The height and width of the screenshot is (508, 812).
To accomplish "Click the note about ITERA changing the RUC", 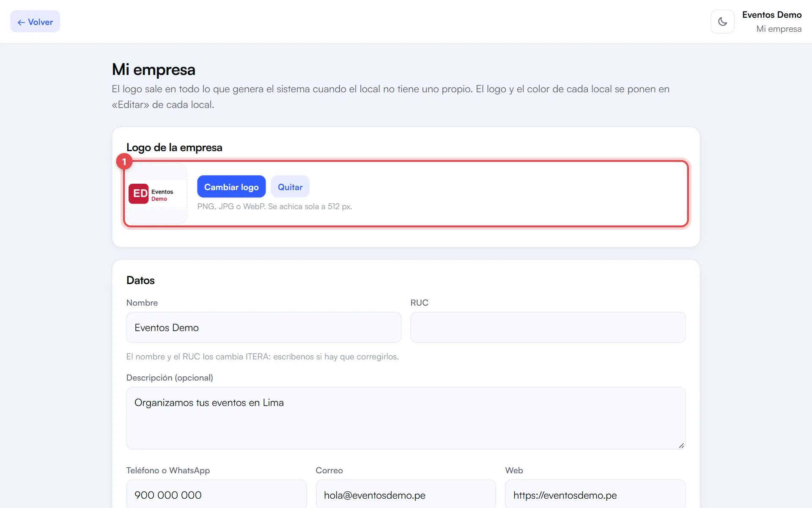I will click(263, 356).
